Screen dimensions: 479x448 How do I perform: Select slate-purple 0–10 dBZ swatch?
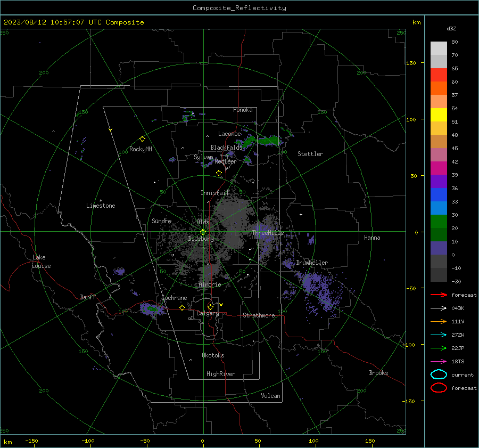click(439, 248)
